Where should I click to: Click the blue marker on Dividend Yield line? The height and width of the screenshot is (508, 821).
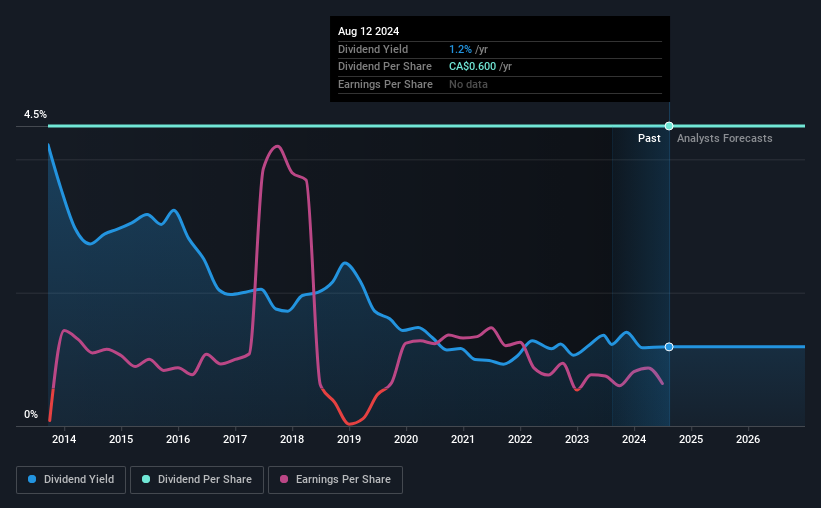tap(669, 347)
